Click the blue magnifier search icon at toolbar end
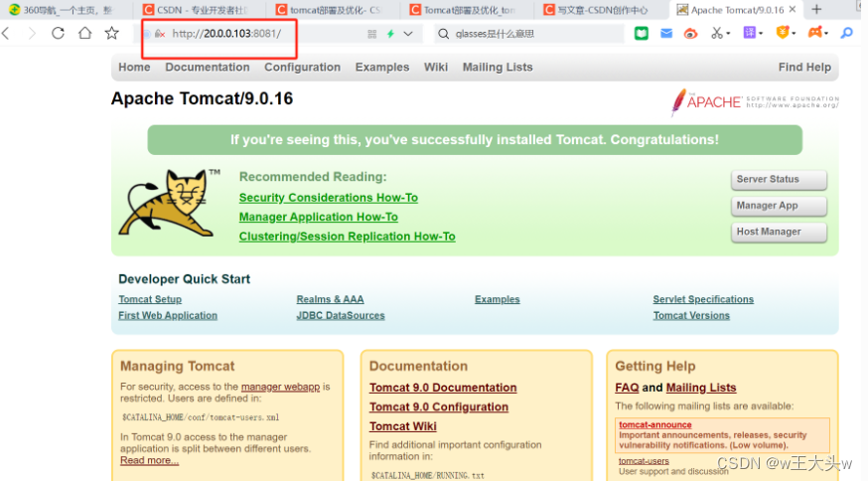This screenshot has width=868, height=481. coord(846,33)
